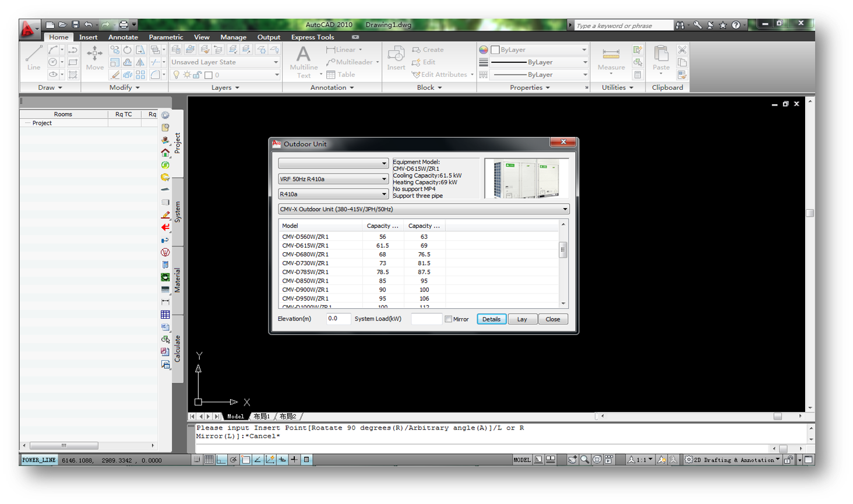Click the Details button

491,319
